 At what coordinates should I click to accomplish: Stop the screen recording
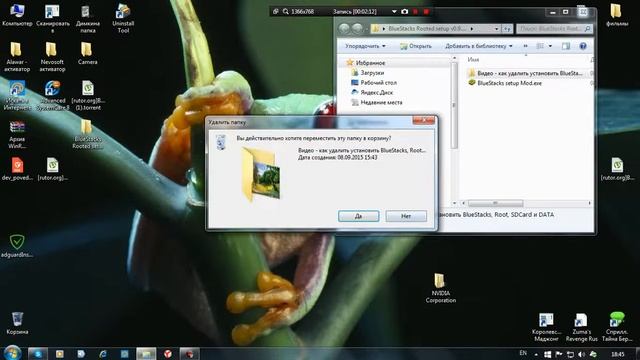pos(426,11)
